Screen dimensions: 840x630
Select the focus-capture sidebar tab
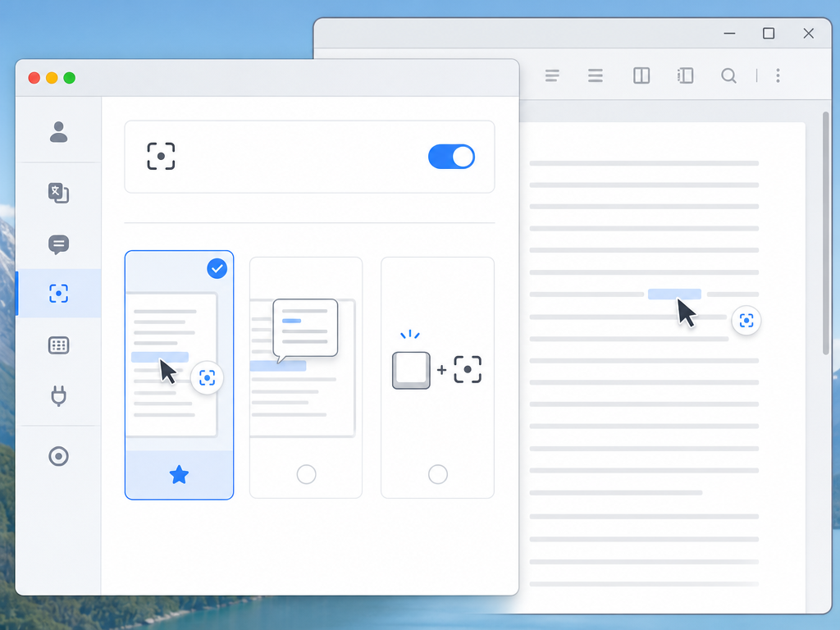click(x=58, y=294)
